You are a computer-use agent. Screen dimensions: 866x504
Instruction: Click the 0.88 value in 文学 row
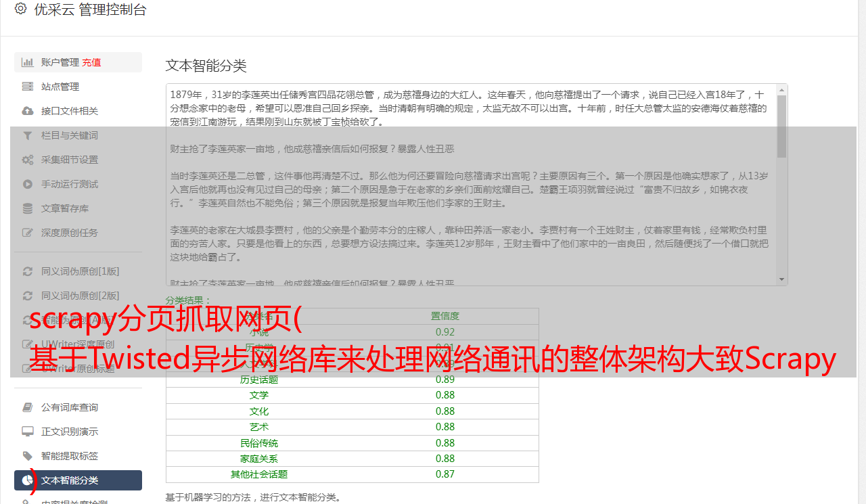[x=445, y=395]
